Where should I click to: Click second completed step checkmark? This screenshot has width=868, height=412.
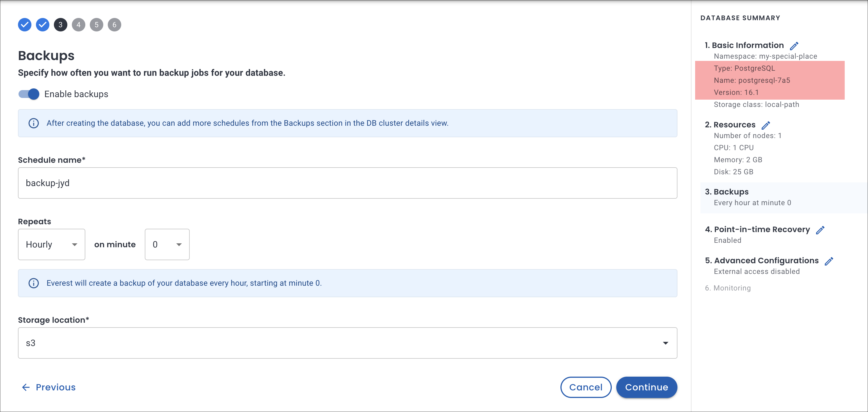(x=42, y=25)
